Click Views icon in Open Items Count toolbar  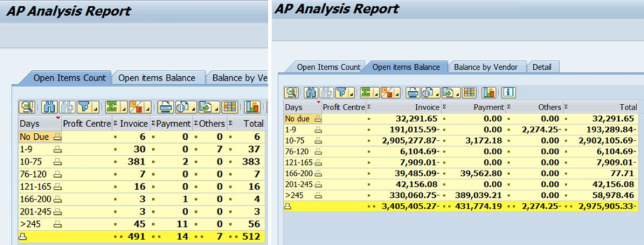pyautogui.click(x=182, y=107)
